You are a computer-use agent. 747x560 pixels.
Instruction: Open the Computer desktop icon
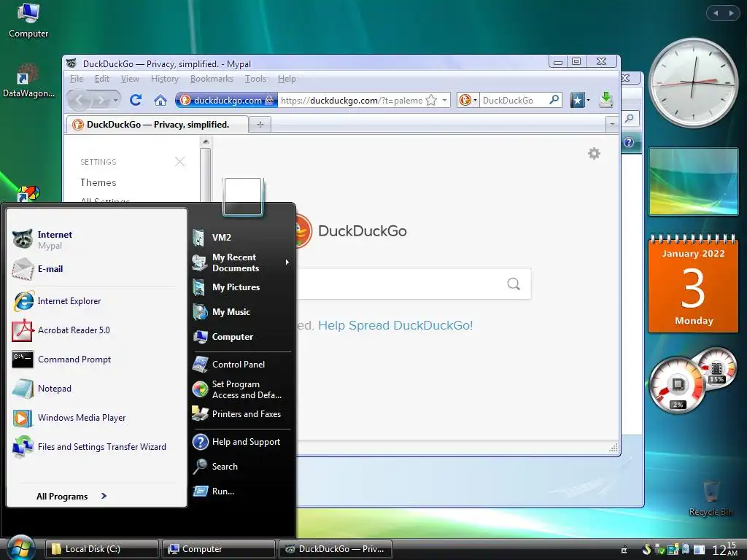[x=28, y=20]
